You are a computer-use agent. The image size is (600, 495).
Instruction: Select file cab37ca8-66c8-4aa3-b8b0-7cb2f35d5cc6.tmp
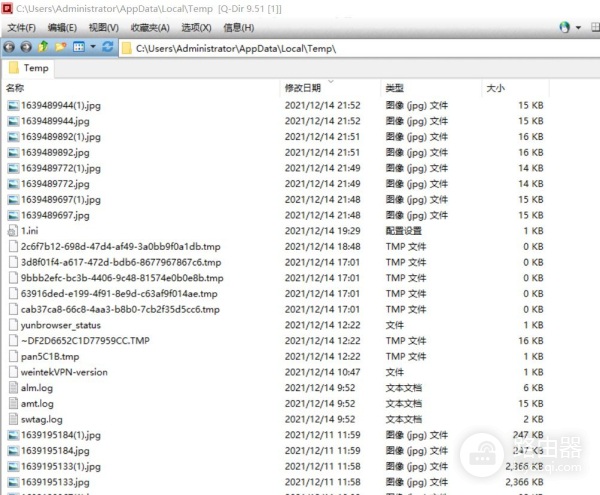pos(120,309)
